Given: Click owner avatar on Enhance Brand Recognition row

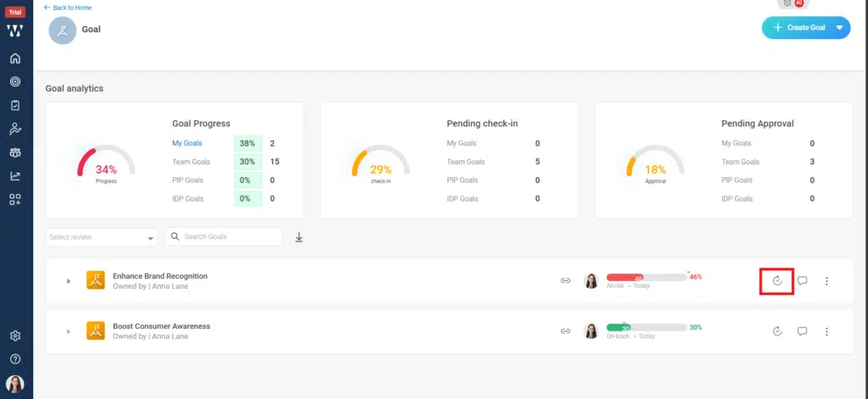Looking at the screenshot, I should click(591, 280).
